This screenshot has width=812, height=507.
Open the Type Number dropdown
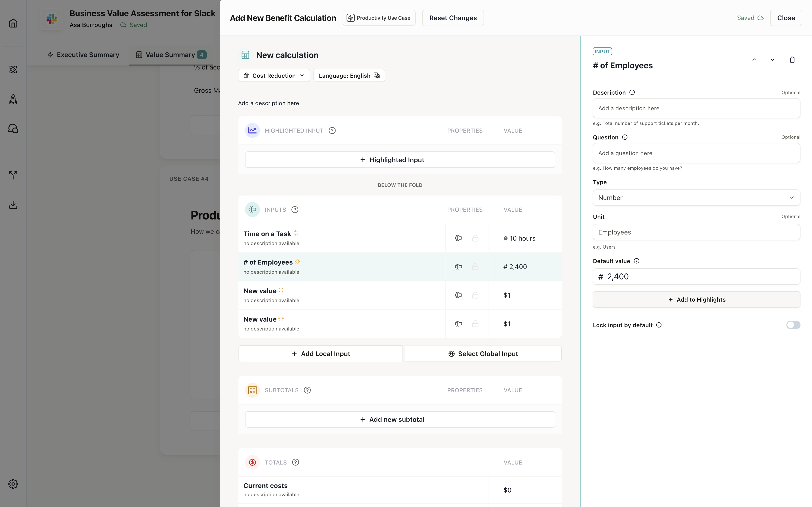[x=696, y=198]
